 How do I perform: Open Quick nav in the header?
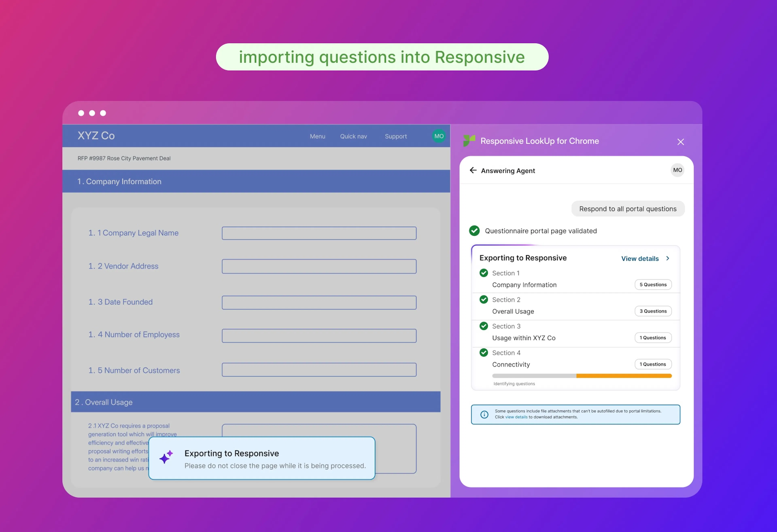click(x=353, y=136)
